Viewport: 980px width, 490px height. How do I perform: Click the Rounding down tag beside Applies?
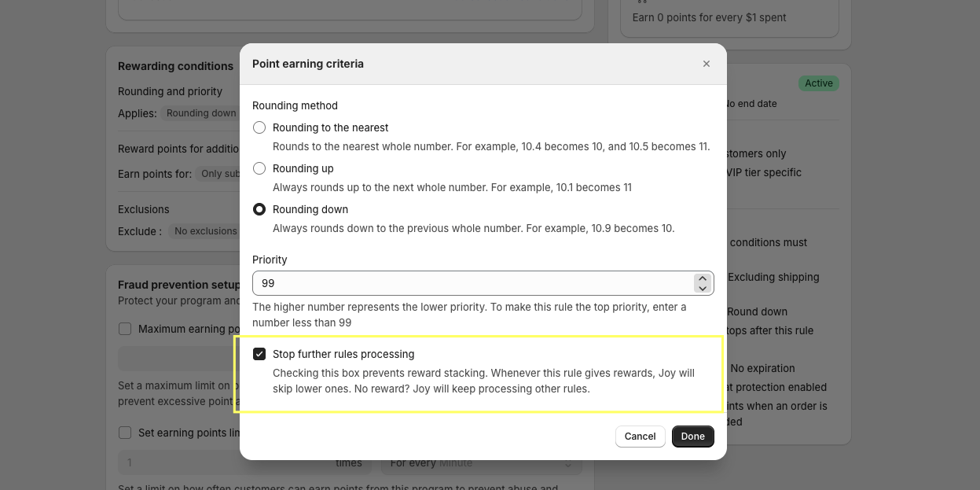coord(201,113)
